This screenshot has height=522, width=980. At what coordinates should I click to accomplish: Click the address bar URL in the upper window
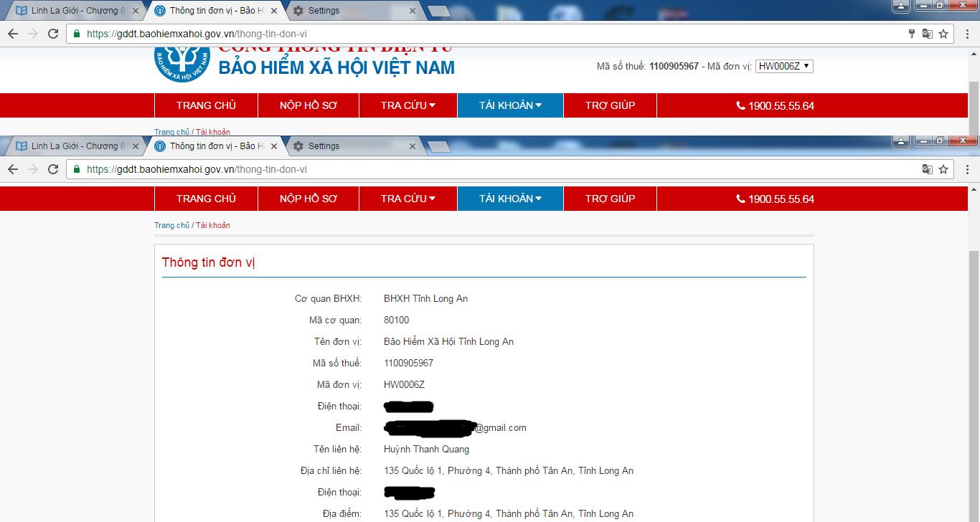pyautogui.click(x=197, y=34)
